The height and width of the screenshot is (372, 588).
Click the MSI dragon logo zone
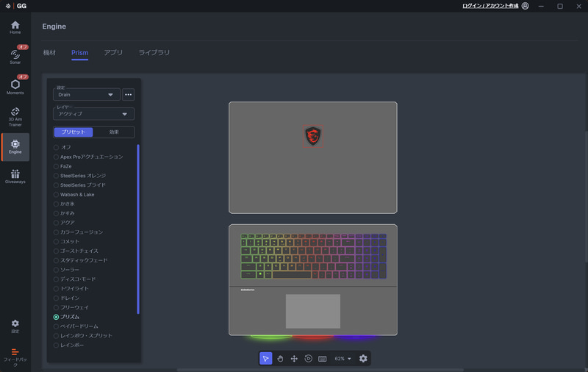coord(313,136)
